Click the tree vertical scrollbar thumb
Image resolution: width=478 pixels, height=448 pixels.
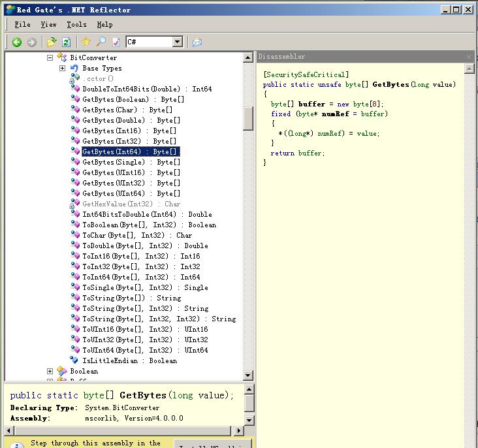tap(248, 119)
